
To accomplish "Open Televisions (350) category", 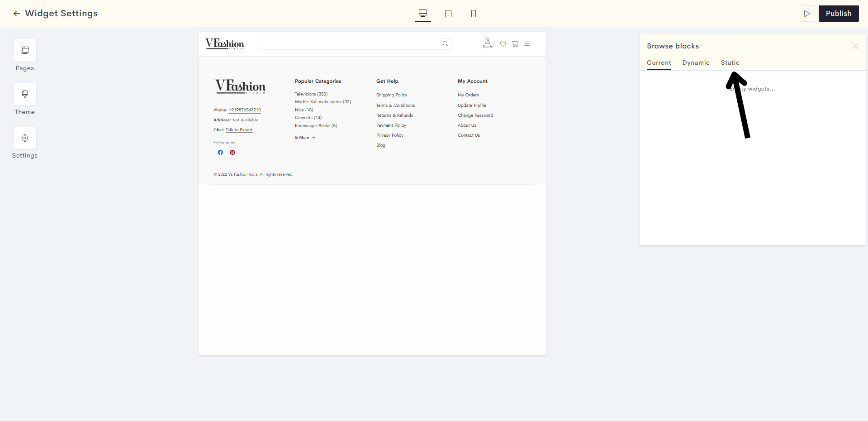I will click(311, 94).
